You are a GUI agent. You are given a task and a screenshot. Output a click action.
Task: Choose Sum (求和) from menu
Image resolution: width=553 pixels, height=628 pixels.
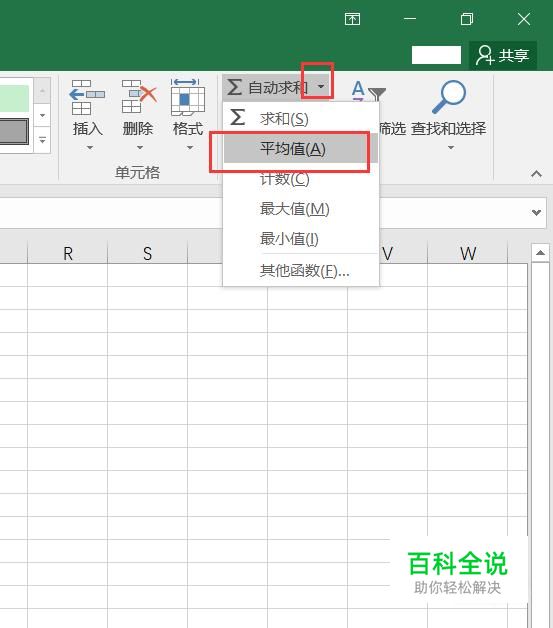tap(301, 119)
